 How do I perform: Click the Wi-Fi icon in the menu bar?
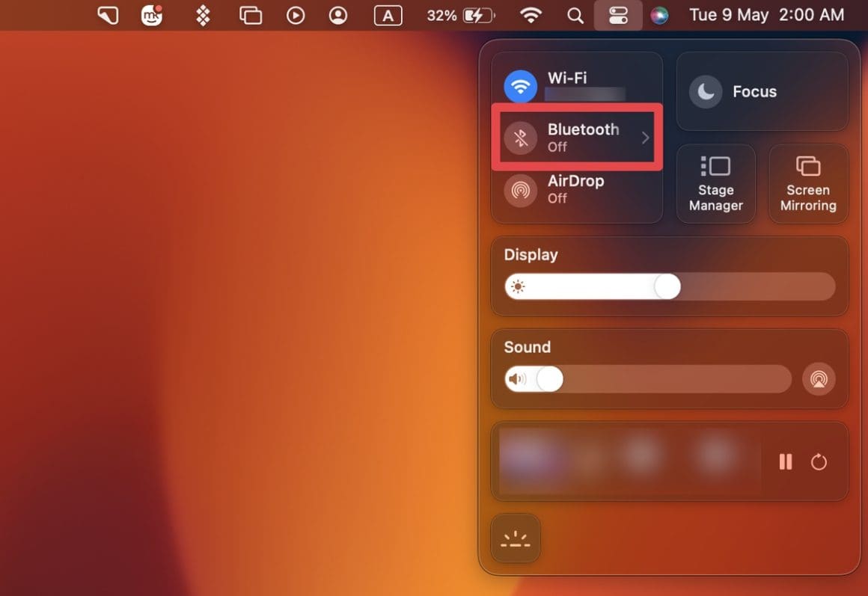click(x=531, y=15)
